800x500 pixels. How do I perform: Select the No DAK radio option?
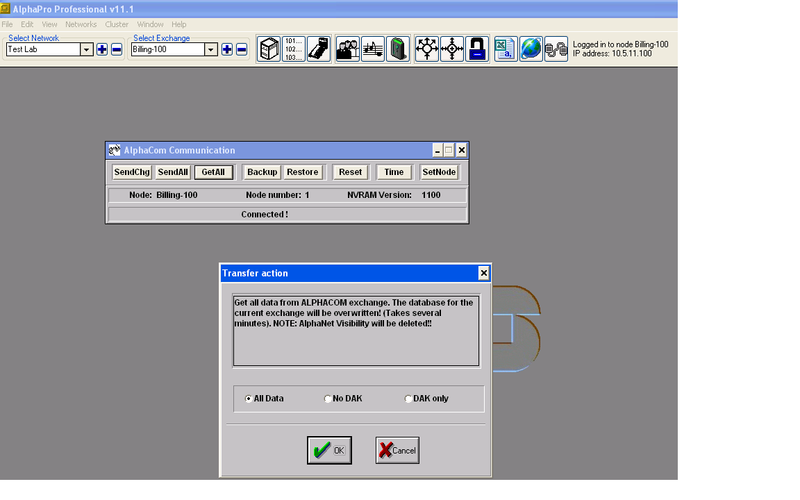point(328,398)
